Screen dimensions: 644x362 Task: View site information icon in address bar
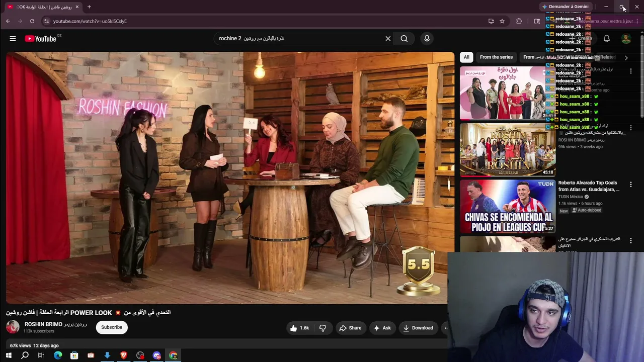coord(46,21)
